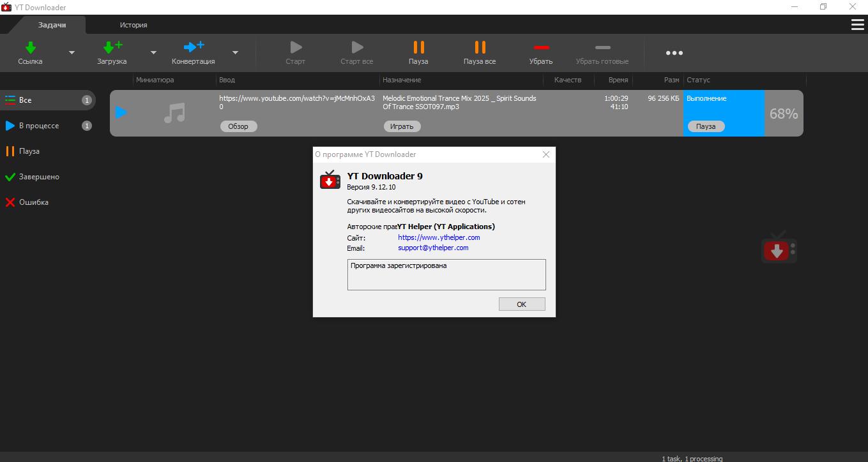Click the blue Конвертация convert icon

(x=193, y=48)
